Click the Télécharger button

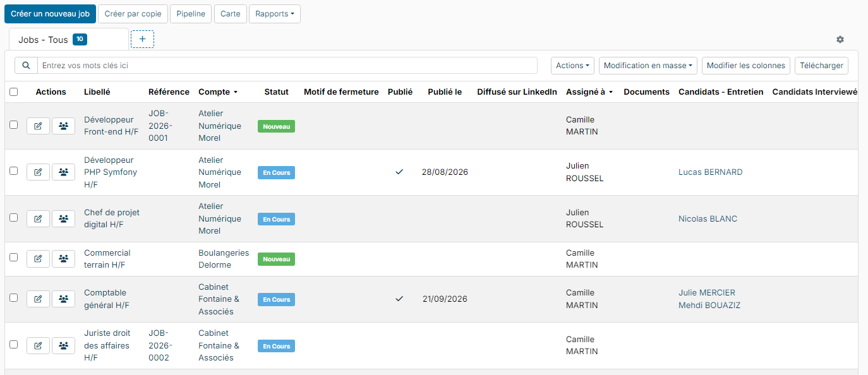[x=821, y=66]
